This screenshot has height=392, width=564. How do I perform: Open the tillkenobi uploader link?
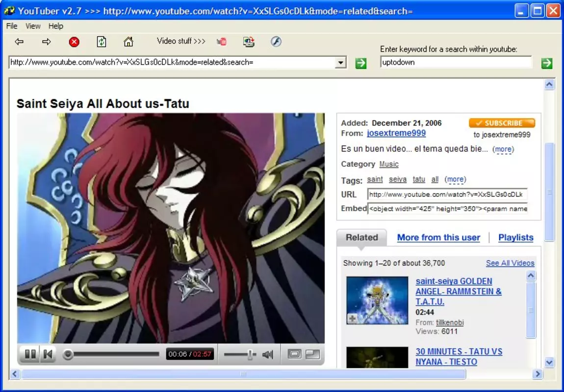(x=450, y=322)
